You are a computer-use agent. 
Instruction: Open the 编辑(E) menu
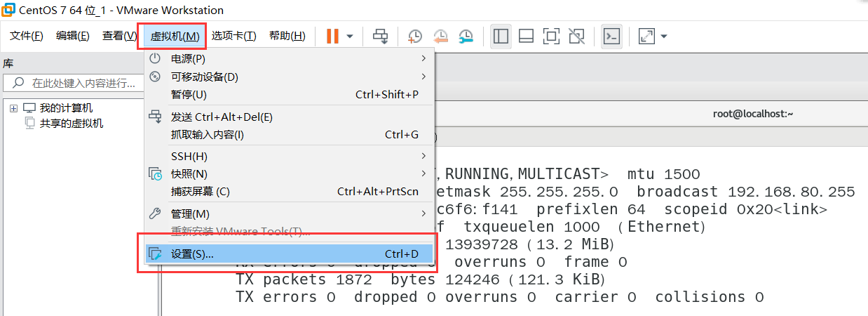click(73, 36)
